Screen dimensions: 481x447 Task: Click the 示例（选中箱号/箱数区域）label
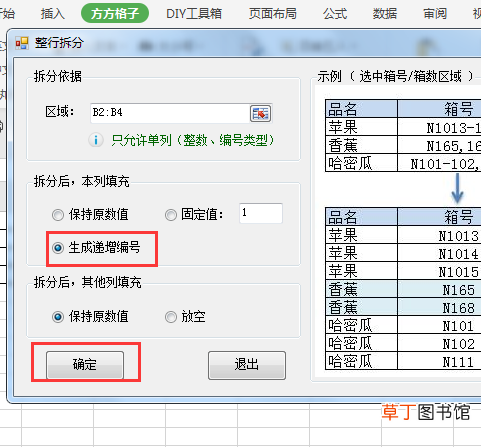click(396, 76)
